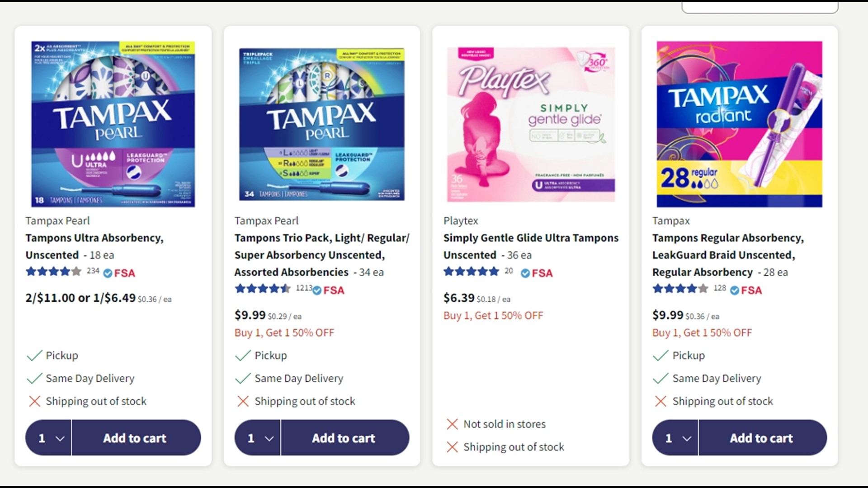This screenshot has width=868, height=488.
Task: Click the Shipping out of stock X for Playtex
Action: coord(452,447)
